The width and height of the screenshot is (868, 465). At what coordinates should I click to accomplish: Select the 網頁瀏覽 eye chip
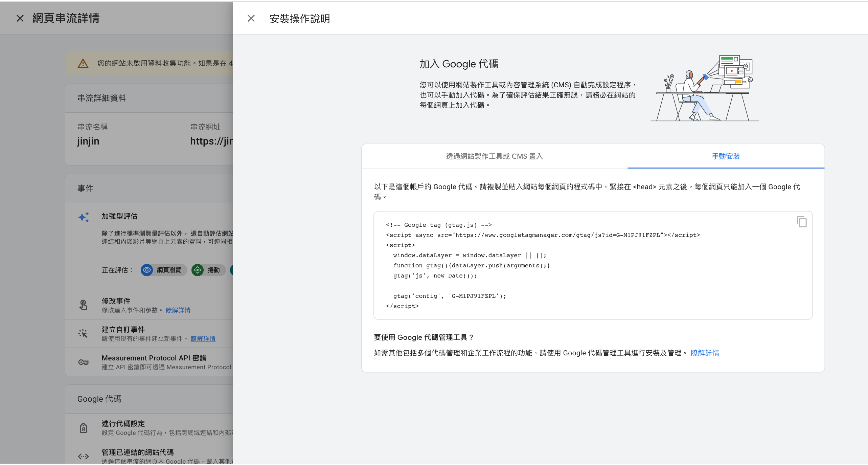click(164, 270)
